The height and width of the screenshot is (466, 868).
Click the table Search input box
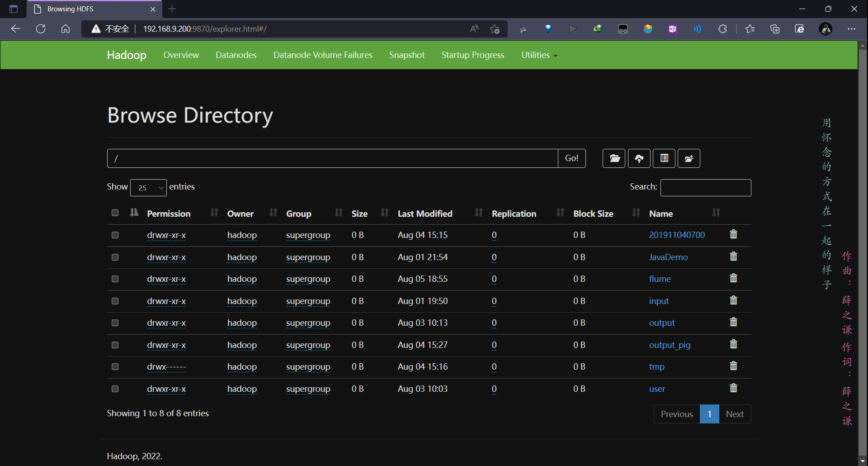pos(706,188)
